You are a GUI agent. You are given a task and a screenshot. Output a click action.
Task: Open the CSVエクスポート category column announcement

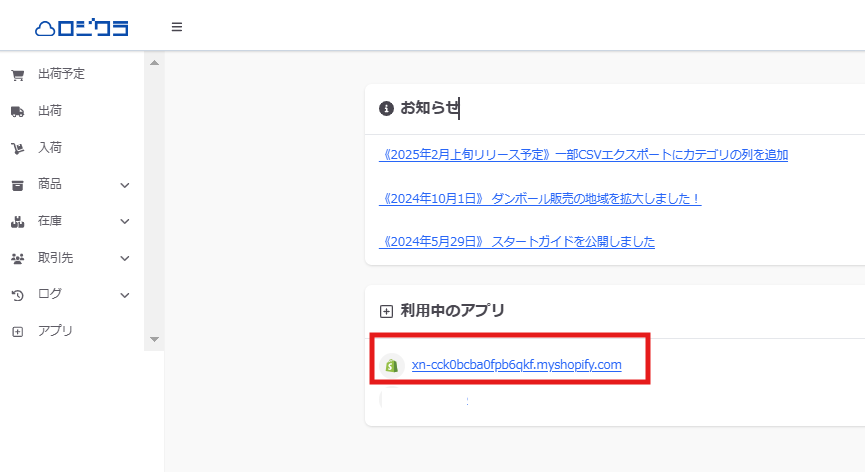click(583, 154)
